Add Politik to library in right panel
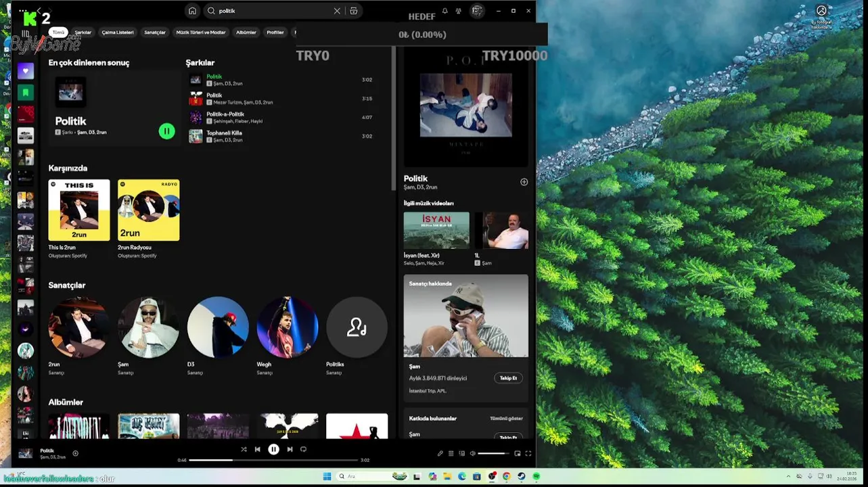The height and width of the screenshot is (487, 868). tap(524, 182)
